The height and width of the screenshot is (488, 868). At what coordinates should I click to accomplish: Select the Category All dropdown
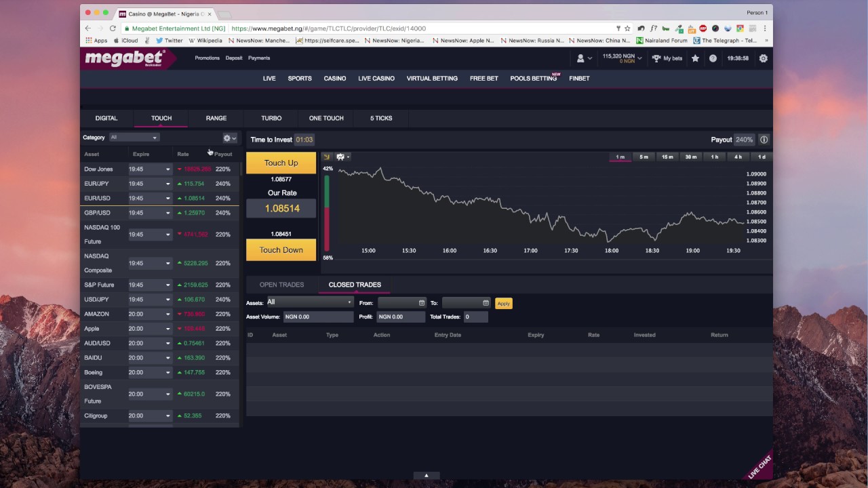coord(134,138)
